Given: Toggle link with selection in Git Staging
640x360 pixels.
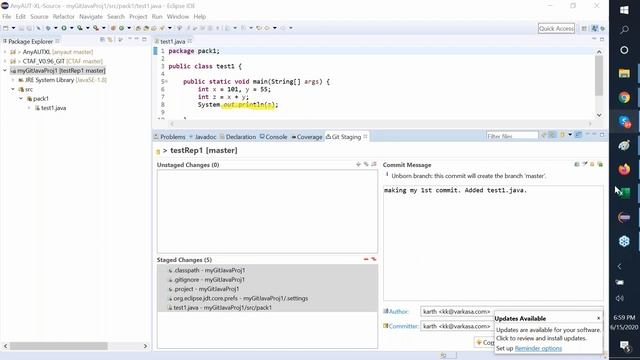Looking at the screenshot, I should click(552, 135).
